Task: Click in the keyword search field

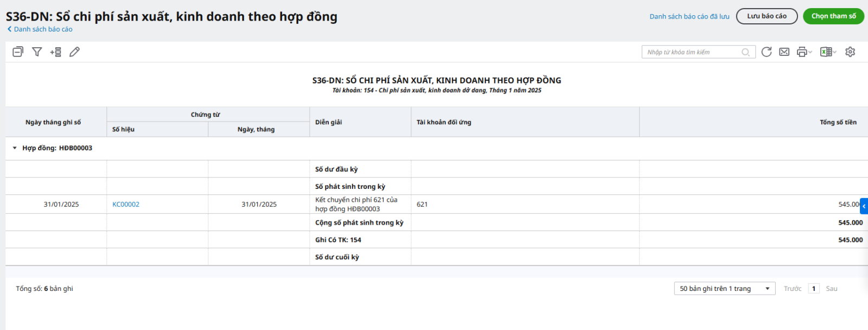Action: (x=692, y=52)
